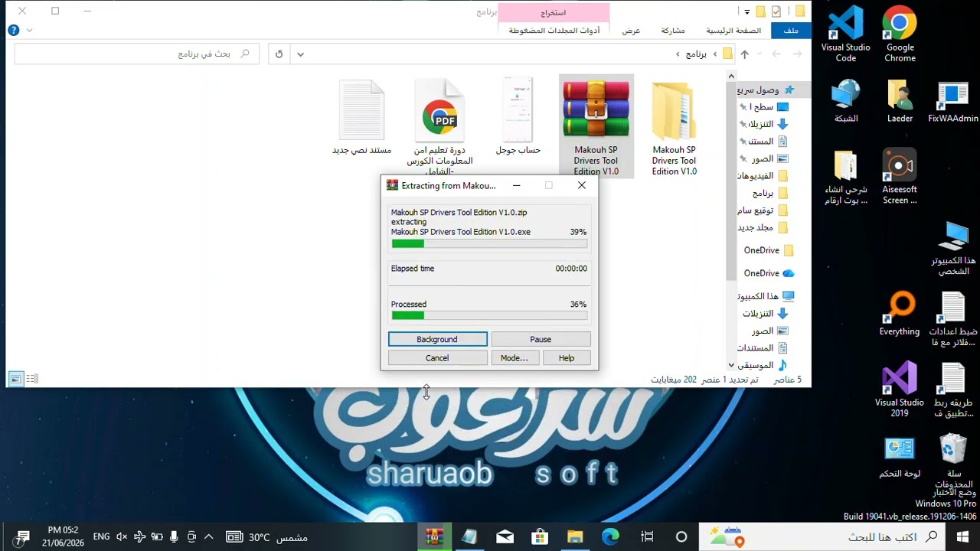This screenshot has height=551, width=980.
Task: Cancel the extraction
Action: pos(437,358)
